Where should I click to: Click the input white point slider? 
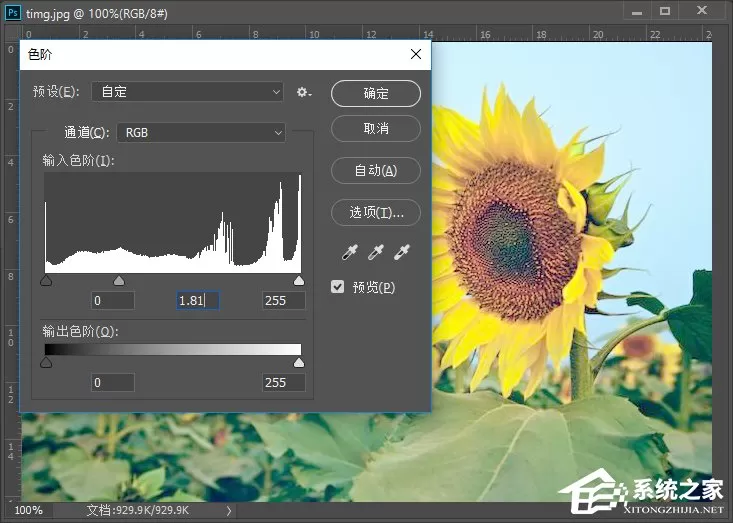pyautogui.click(x=299, y=280)
